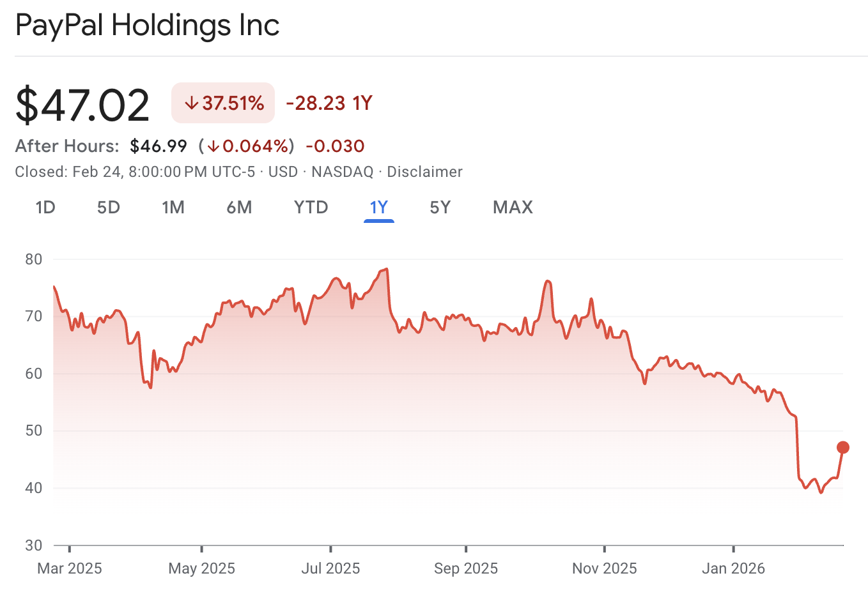868x594 pixels.
Task: Switch to the 1D chart range
Action: 45,208
